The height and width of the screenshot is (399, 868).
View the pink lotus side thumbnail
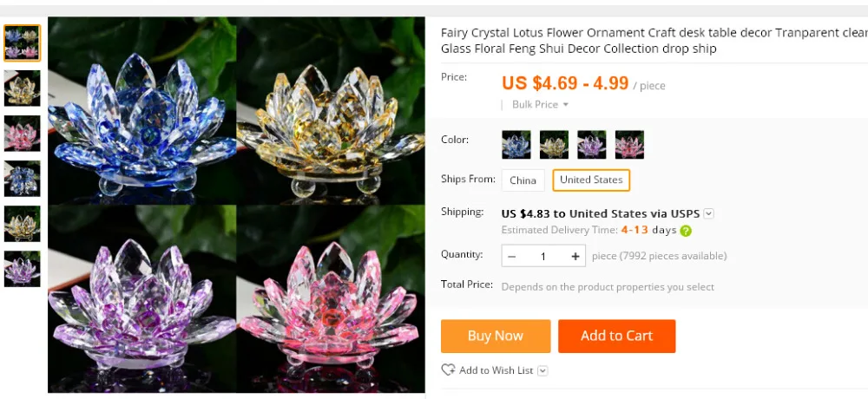(x=23, y=134)
